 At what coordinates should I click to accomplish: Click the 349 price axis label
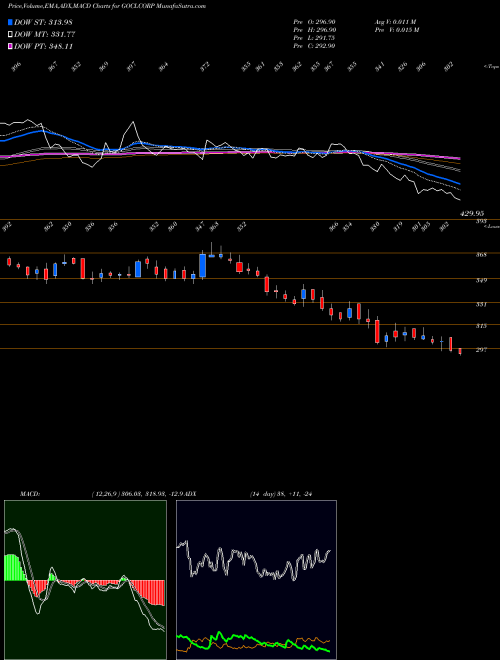pos(481,280)
